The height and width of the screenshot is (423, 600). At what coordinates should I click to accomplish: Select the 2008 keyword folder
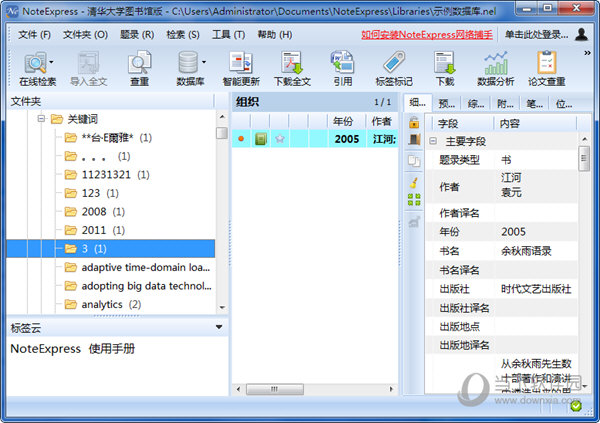pyautogui.click(x=95, y=212)
